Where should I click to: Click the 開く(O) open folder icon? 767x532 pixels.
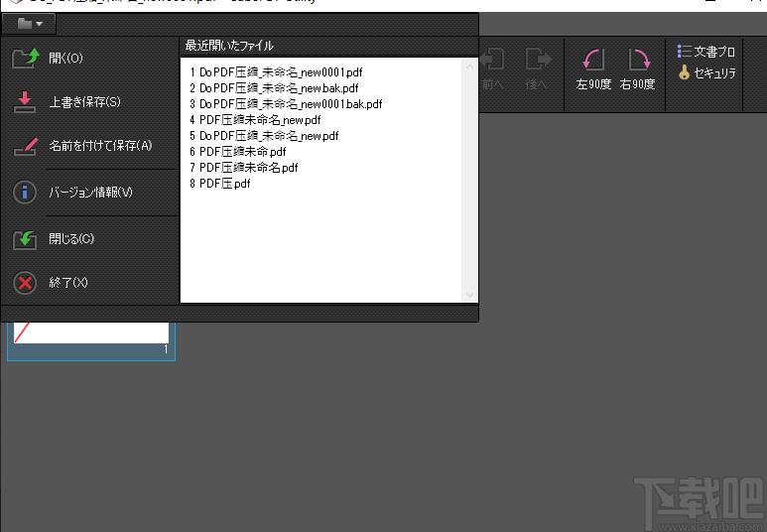pyautogui.click(x=26, y=59)
